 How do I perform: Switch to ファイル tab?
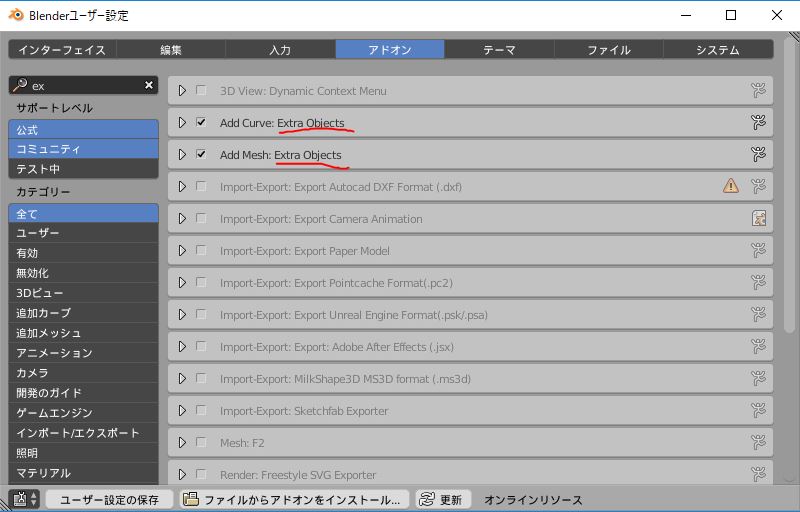coord(609,49)
